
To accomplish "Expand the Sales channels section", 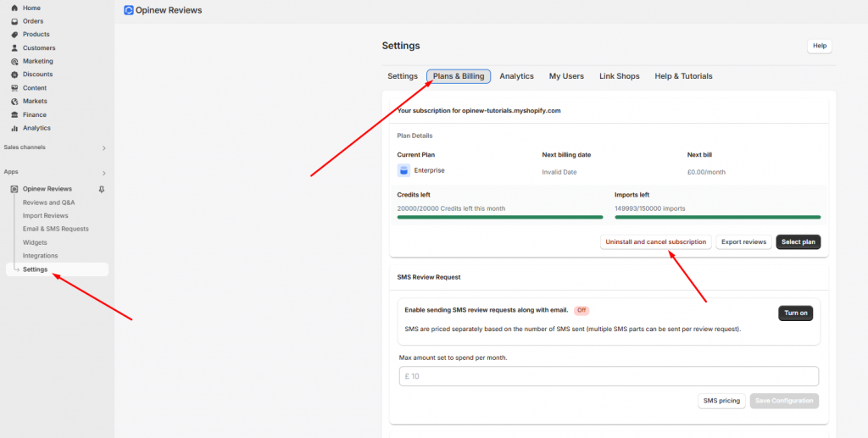I will (x=104, y=148).
